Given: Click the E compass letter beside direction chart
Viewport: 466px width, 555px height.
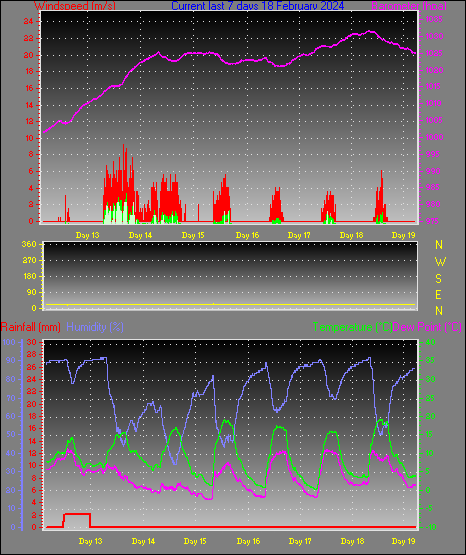Looking at the screenshot, I should pos(438,294).
